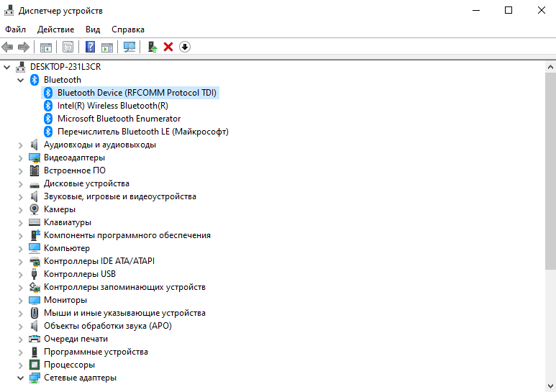Expand the Компьютер category
The image size is (556, 392).
click(x=21, y=248)
